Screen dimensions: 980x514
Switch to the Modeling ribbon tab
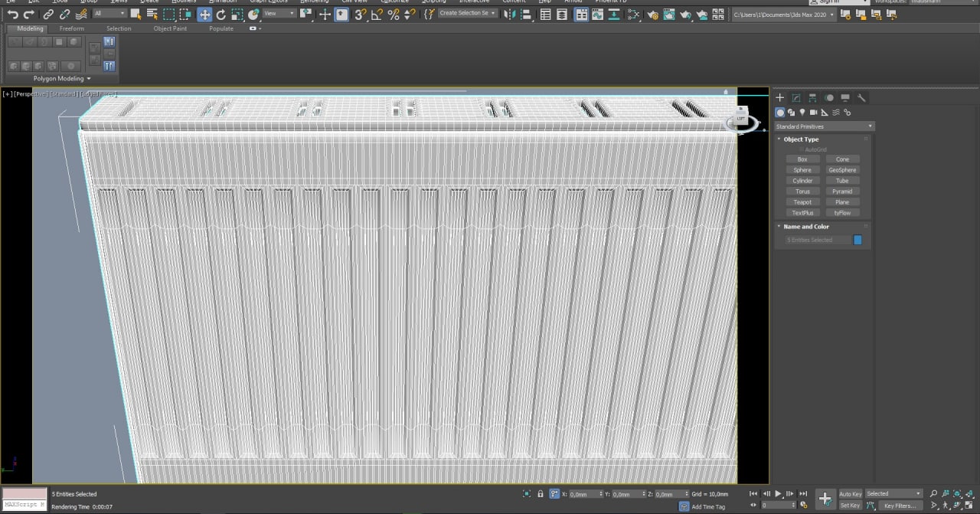tap(31, 28)
